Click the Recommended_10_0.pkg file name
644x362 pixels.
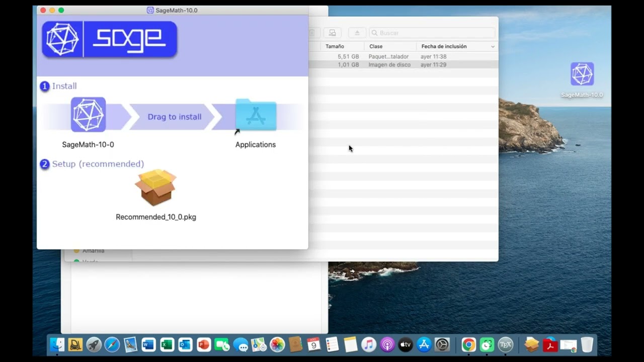point(156,217)
